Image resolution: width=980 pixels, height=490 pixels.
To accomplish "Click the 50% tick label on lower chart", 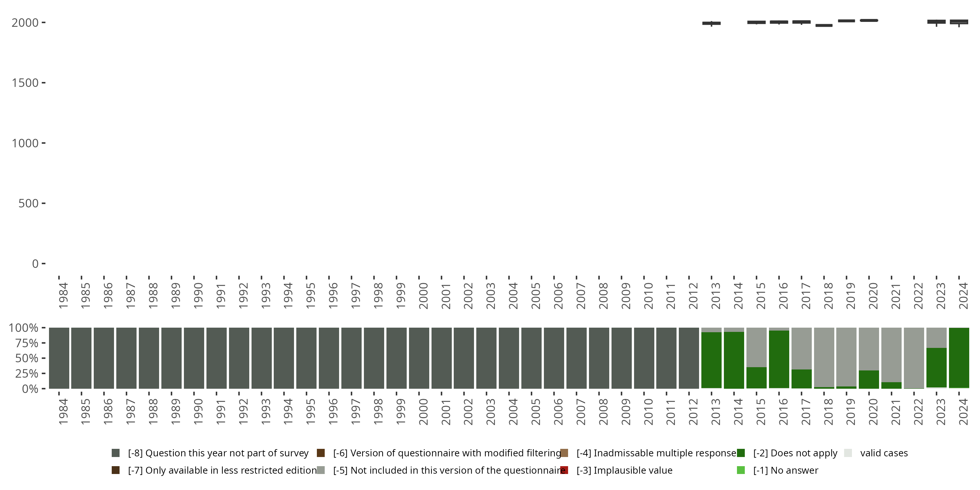I will (27, 358).
